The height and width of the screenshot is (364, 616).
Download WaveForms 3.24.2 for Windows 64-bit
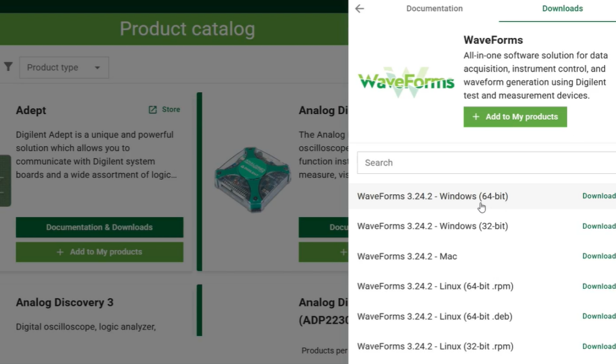(x=599, y=196)
